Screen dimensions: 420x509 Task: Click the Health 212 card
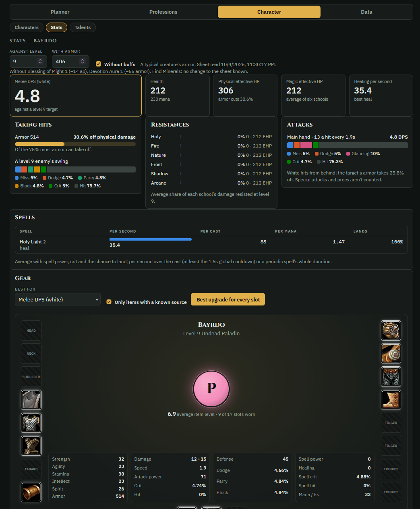pyautogui.click(x=177, y=96)
